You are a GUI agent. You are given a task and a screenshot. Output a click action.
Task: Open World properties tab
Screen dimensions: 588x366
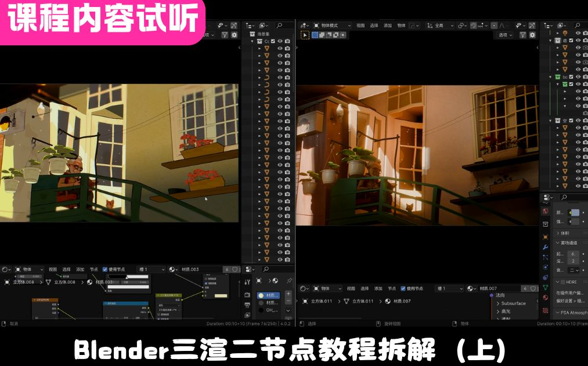tap(545, 212)
